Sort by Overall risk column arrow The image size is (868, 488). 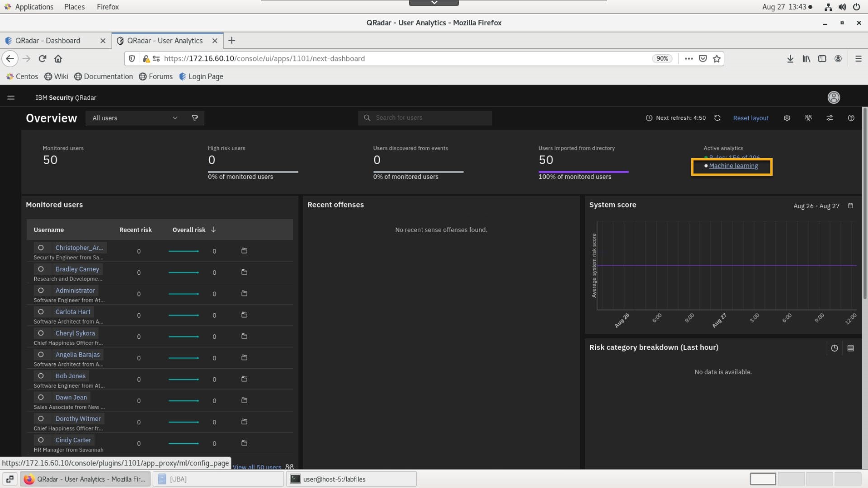click(213, 230)
